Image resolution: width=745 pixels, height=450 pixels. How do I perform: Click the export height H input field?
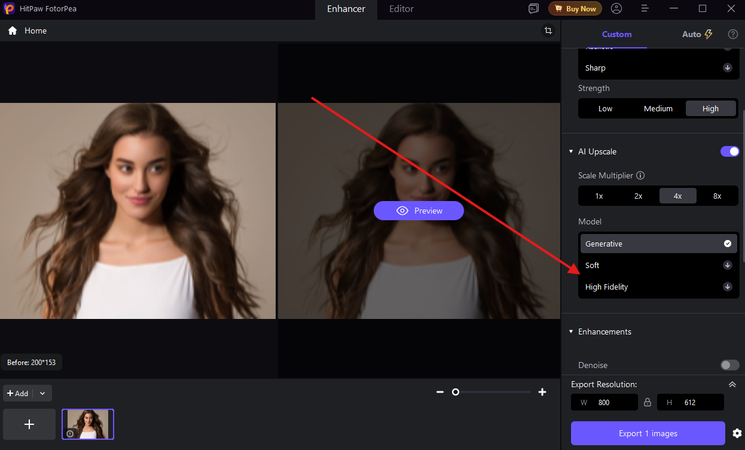tap(690, 402)
